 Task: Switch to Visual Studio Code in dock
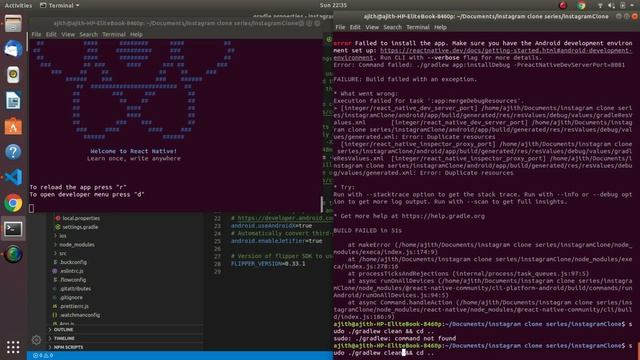click(x=13, y=178)
